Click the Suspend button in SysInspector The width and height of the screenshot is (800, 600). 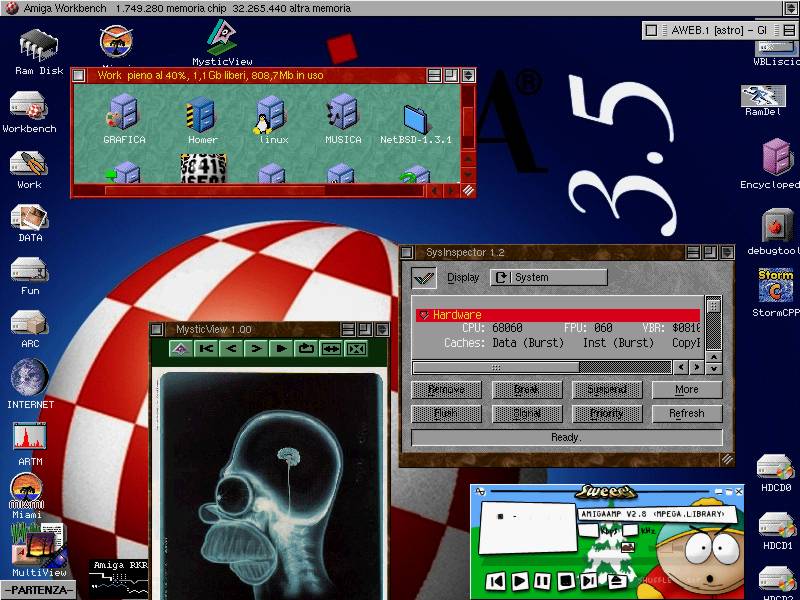coord(607,390)
